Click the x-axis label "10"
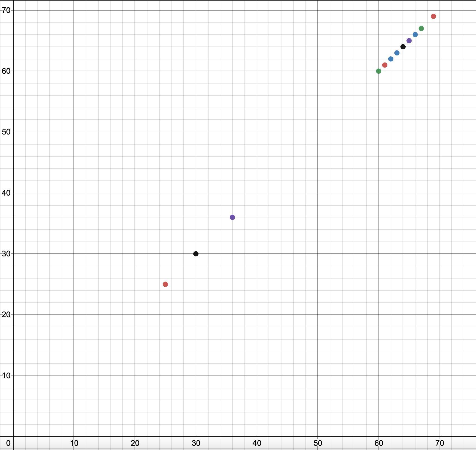The width and height of the screenshot is (476, 450). [x=74, y=443]
